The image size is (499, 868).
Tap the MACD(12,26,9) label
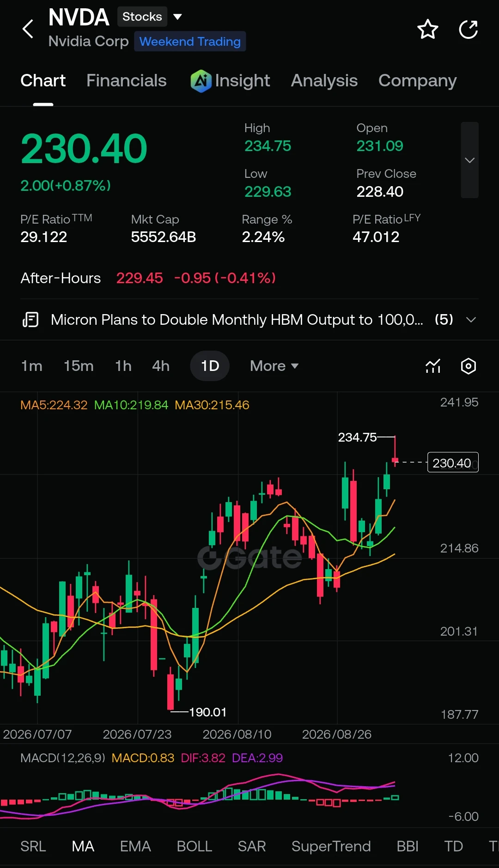(x=63, y=758)
